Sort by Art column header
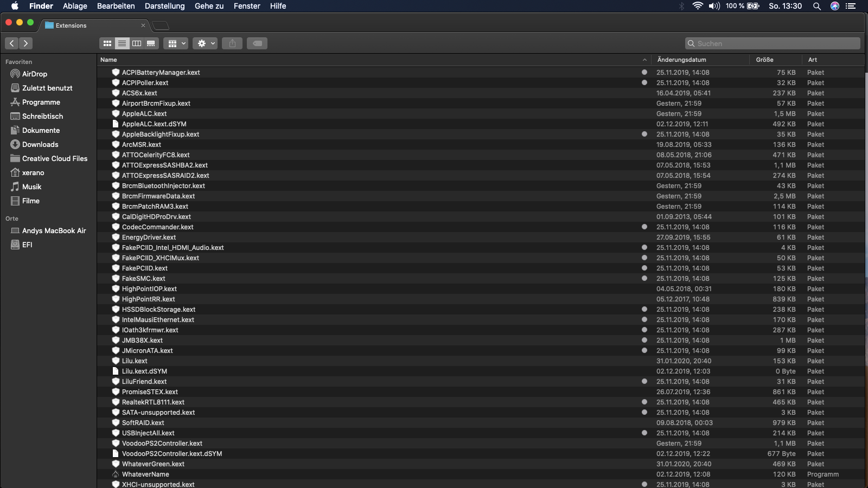The height and width of the screenshot is (488, 868). pos(833,60)
